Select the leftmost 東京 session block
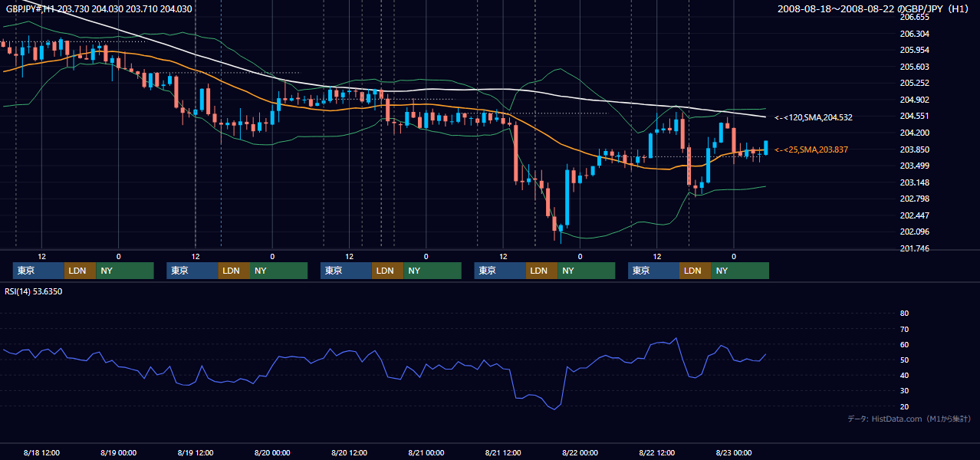This screenshot has width=980, height=460. [38, 271]
